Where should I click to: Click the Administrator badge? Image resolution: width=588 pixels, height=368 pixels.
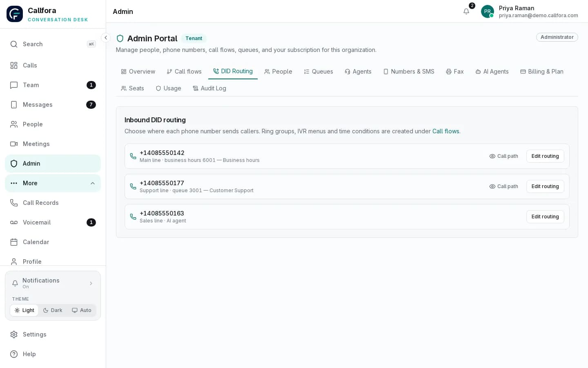click(x=557, y=37)
